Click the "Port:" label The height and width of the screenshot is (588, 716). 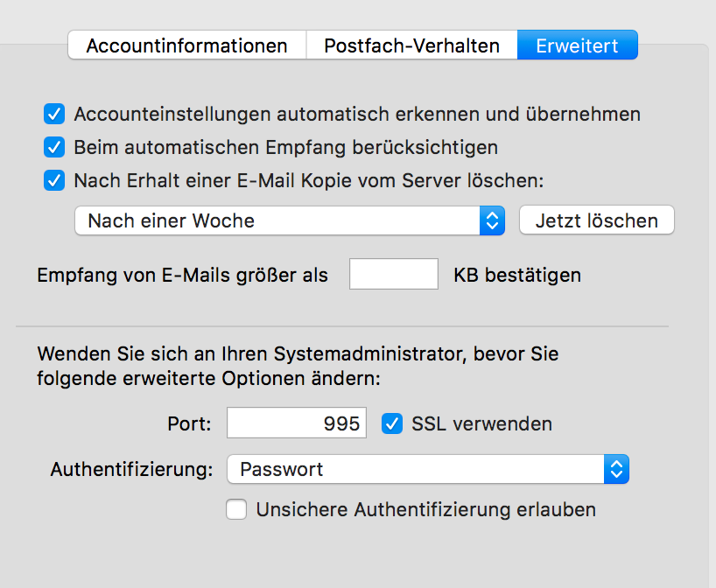tap(189, 424)
